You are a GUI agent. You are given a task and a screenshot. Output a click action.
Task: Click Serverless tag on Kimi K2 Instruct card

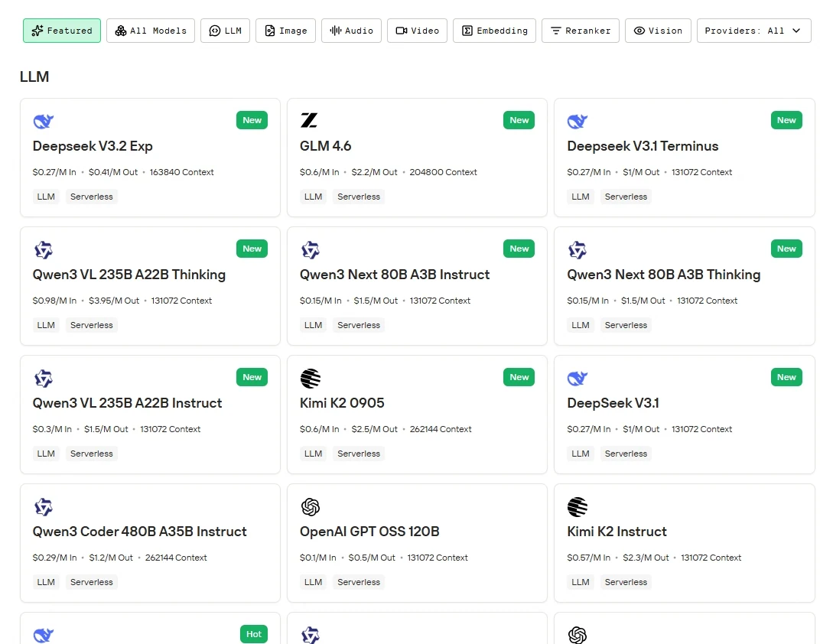coord(626,582)
